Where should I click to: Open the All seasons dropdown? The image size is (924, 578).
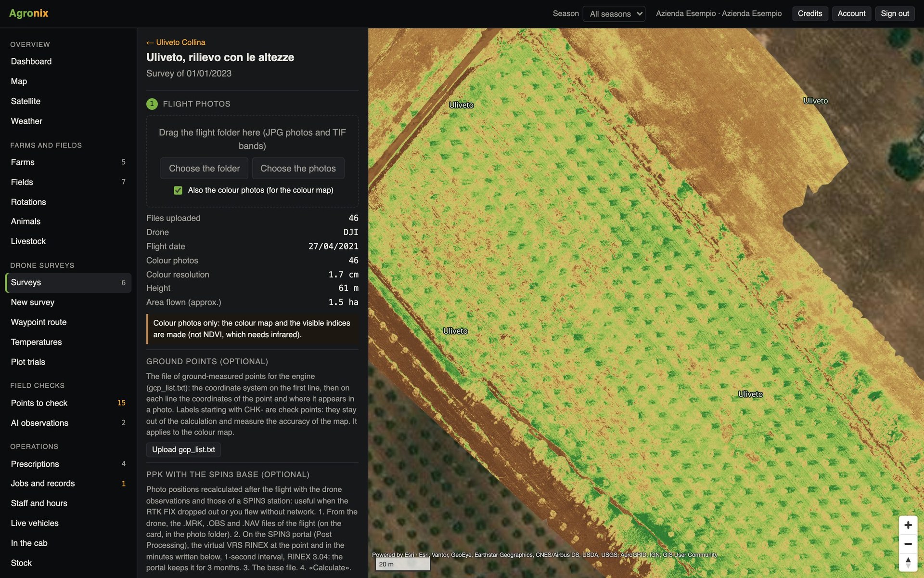pos(614,13)
